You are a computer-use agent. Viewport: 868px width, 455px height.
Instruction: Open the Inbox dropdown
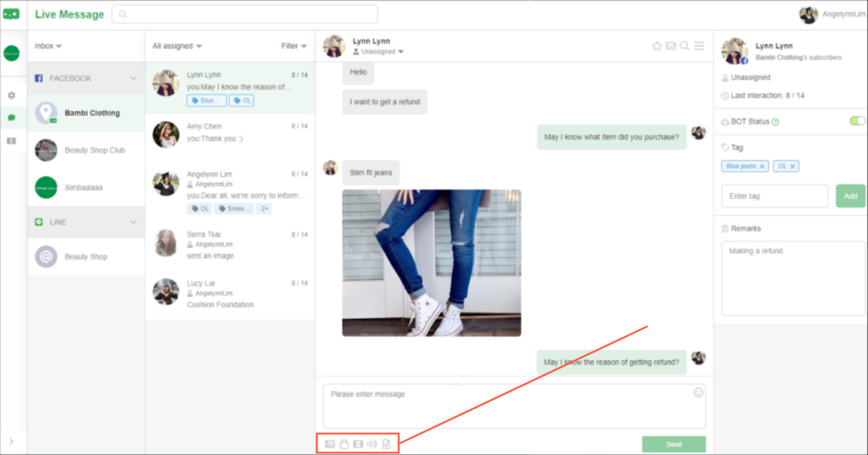point(48,46)
